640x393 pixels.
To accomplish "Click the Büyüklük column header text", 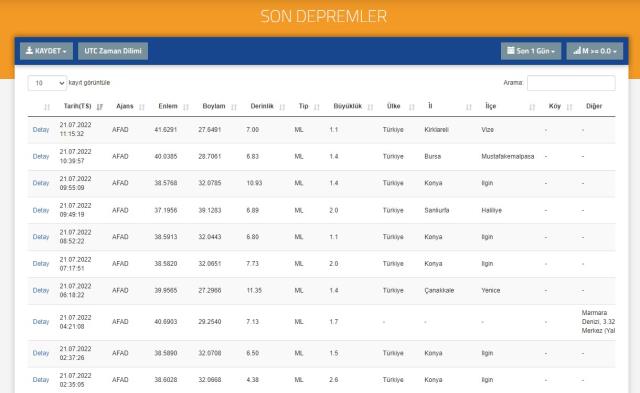I will 347,106.
